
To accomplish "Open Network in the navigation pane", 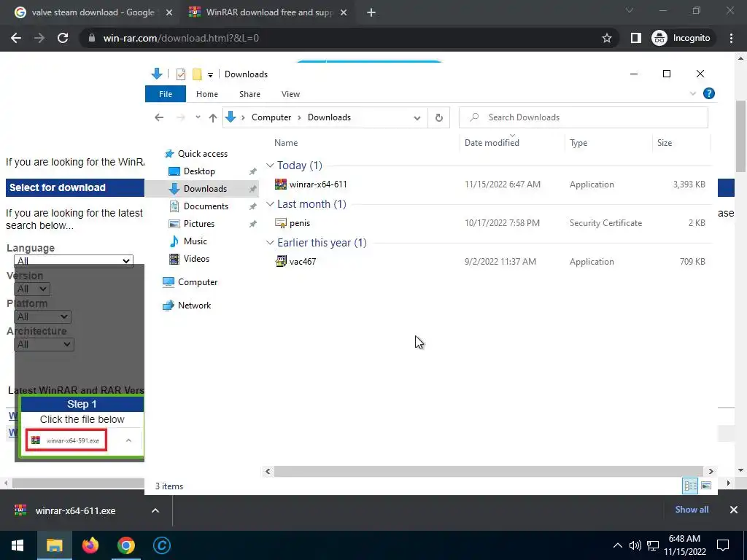I will [194, 306].
